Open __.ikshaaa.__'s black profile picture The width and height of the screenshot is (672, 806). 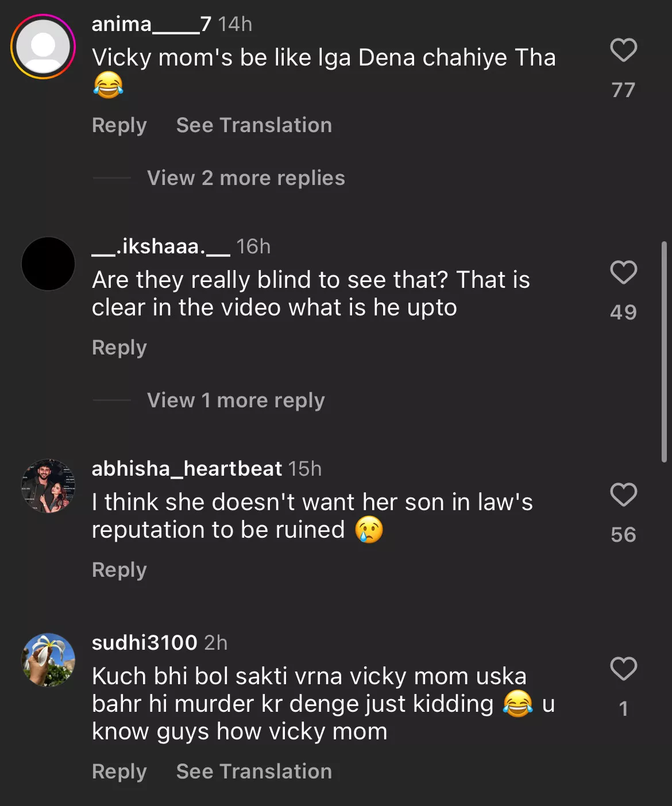48,264
